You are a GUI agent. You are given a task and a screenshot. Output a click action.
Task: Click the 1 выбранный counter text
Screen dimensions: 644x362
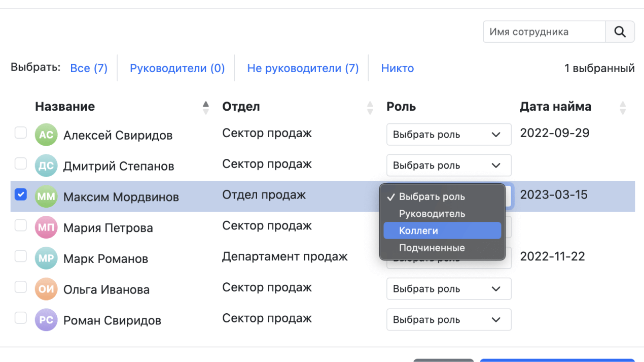(599, 68)
